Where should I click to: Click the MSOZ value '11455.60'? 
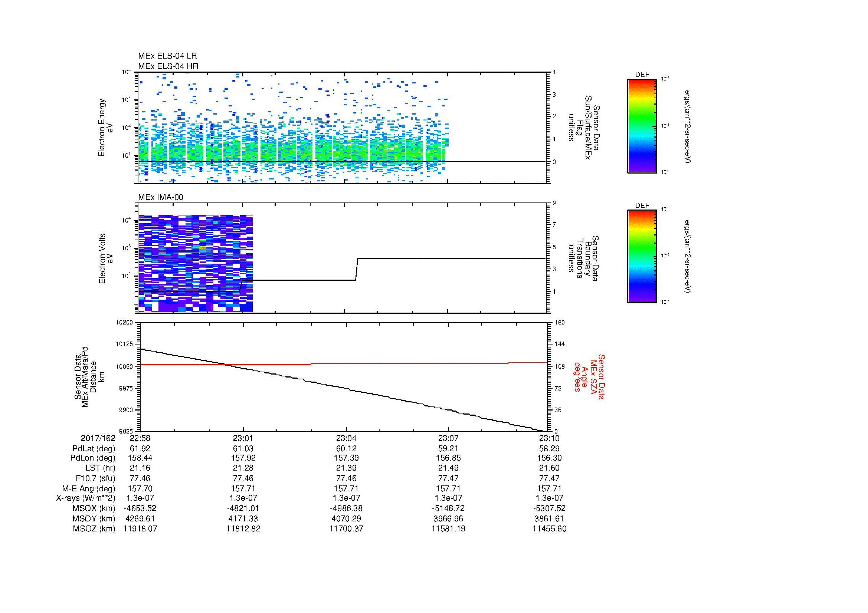(x=549, y=529)
